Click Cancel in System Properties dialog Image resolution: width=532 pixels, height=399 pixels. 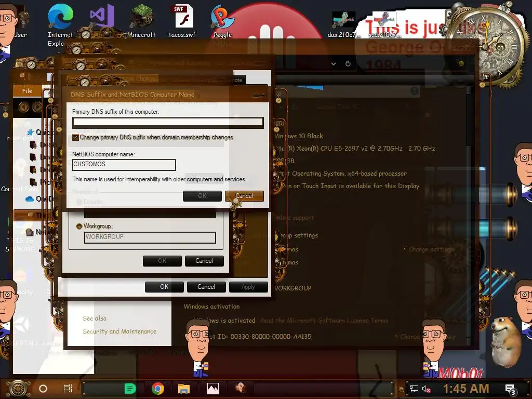point(206,287)
